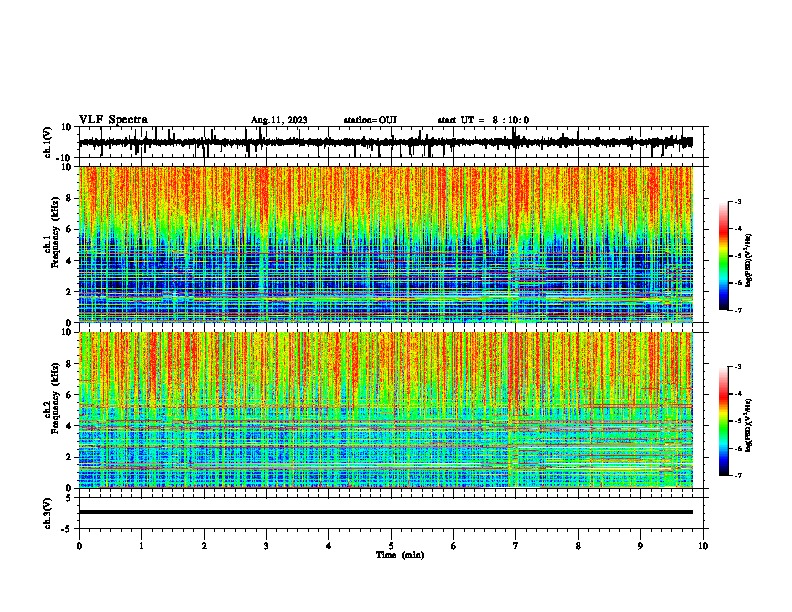
Task: Click the ch.1 spectrogram color scale bar
Action: pos(724,256)
